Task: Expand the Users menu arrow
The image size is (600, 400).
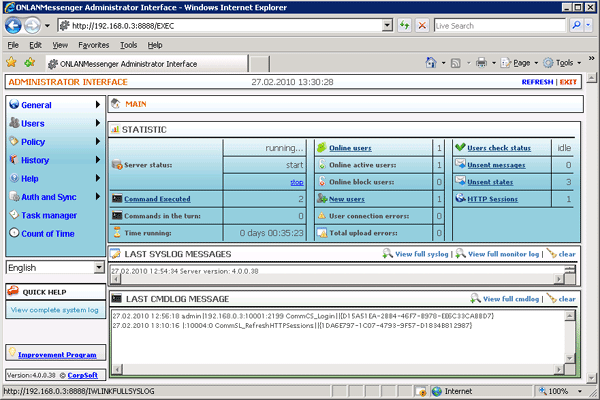Action: [98, 122]
